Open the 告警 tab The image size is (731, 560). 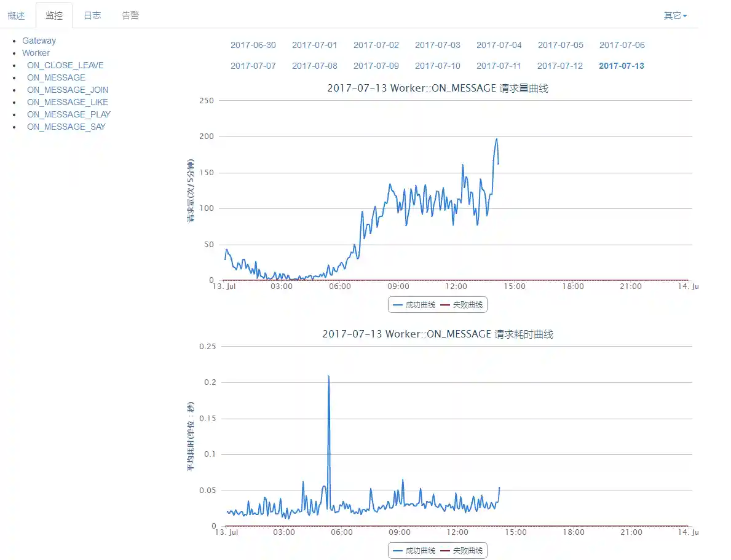130,16
